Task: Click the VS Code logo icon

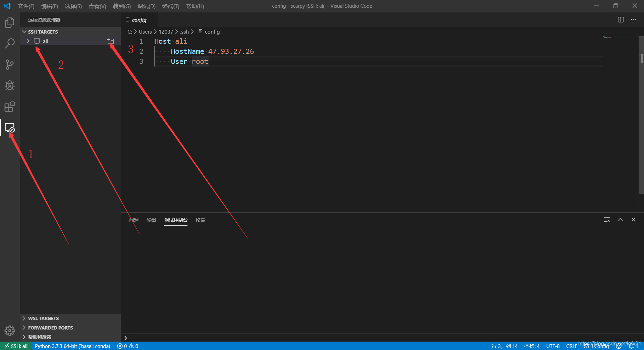Action: [x=7, y=6]
